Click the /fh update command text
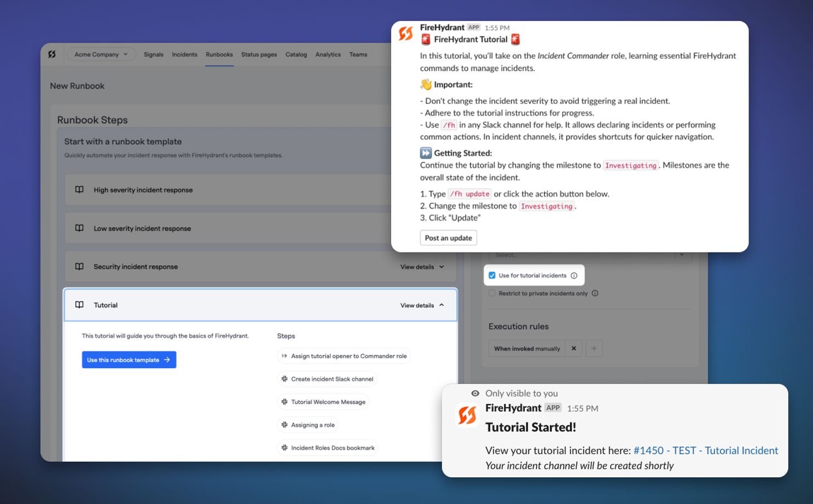 coord(470,194)
